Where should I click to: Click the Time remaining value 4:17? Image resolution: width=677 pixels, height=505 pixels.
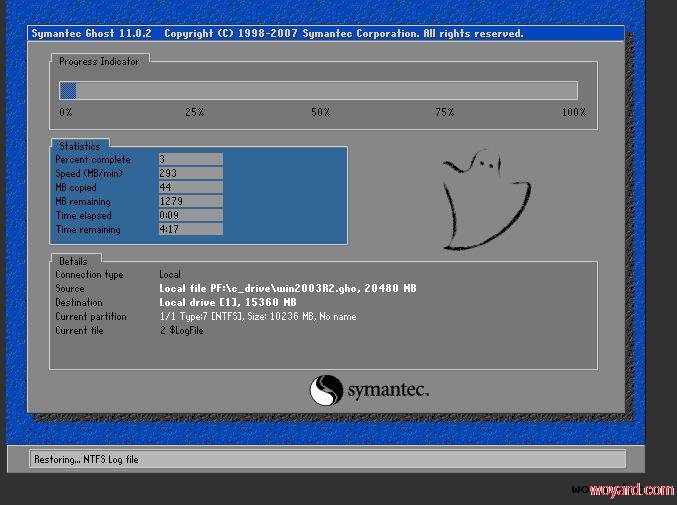pyautogui.click(x=190, y=229)
